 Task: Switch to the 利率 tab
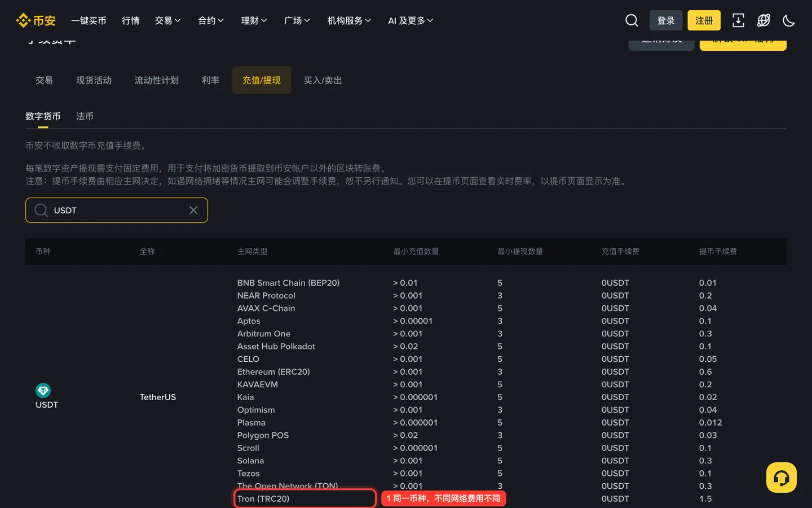tap(211, 80)
